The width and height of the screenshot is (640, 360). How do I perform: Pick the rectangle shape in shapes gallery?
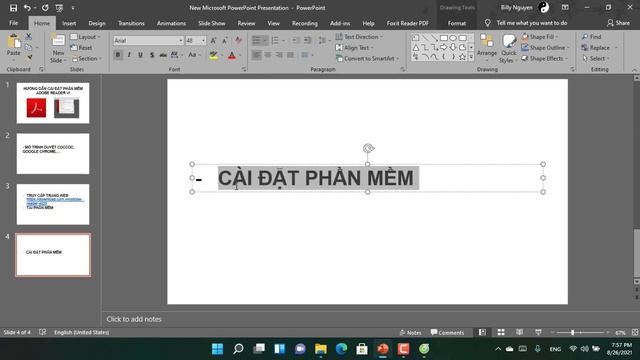(443, 38)
